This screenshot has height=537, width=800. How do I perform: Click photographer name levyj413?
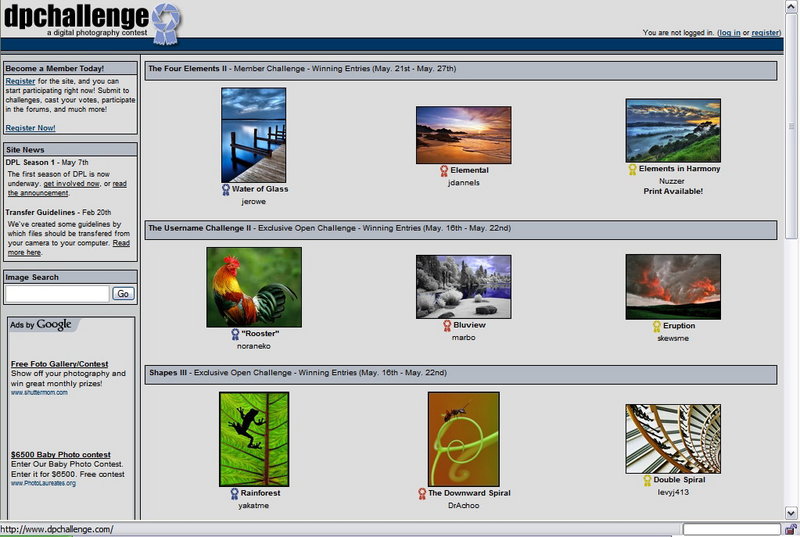pos(673,493)
